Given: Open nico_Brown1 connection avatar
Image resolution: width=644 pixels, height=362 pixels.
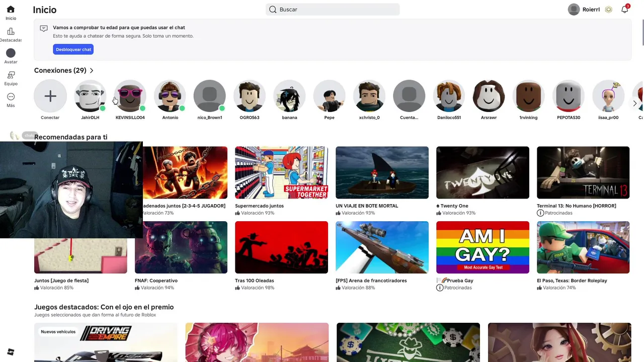Looking at the screenshot, I should pos(210,96).
